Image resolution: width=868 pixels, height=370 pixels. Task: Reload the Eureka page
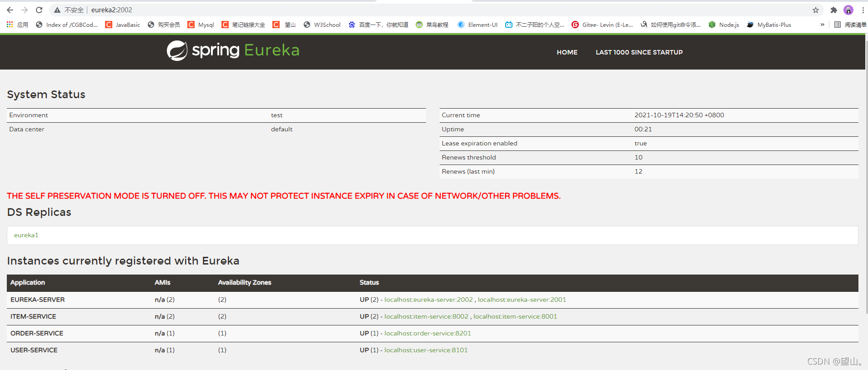39,10
